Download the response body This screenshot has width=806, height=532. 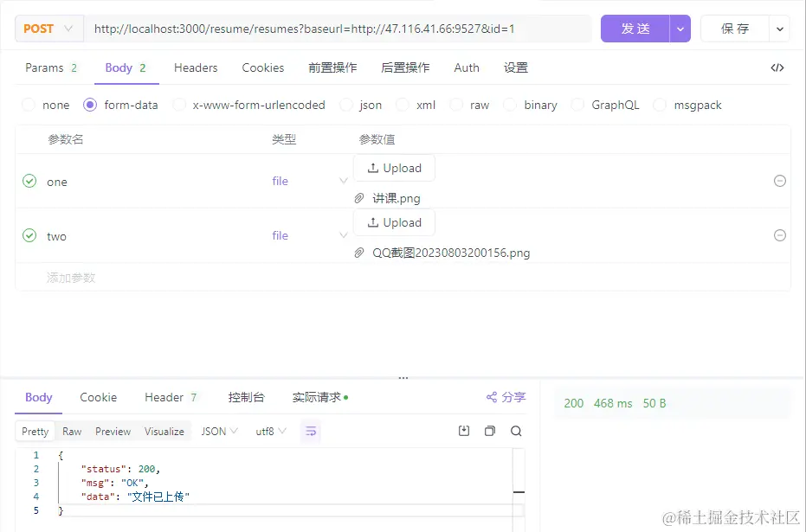464,431
